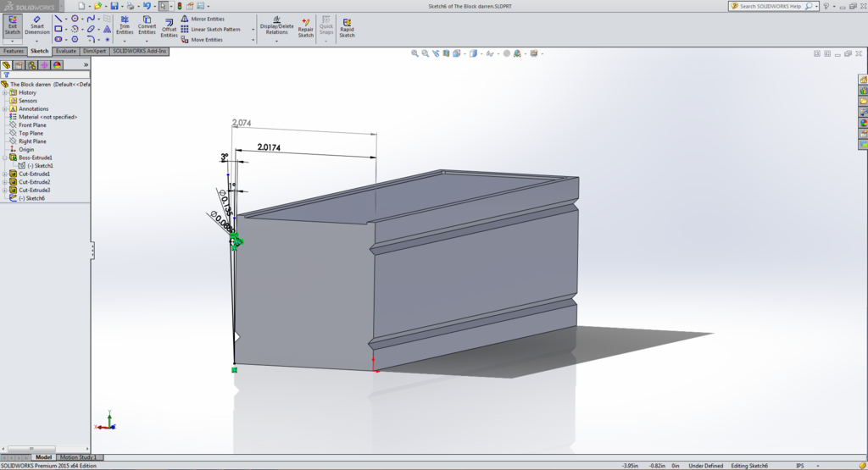Select the Corner Rectangle tool
The height and width of the screenshot is (470, 868).
pos(58,29)
